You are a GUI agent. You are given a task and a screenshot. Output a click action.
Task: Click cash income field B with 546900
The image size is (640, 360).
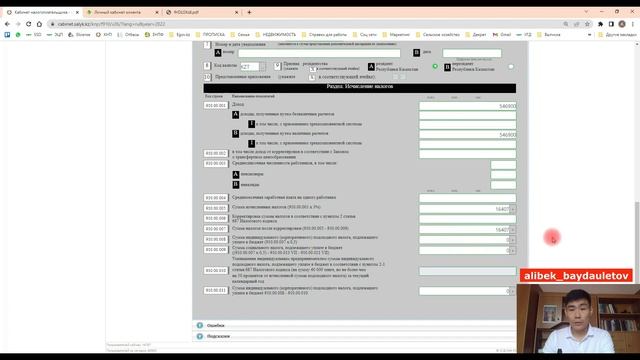(x=467, y=135)
